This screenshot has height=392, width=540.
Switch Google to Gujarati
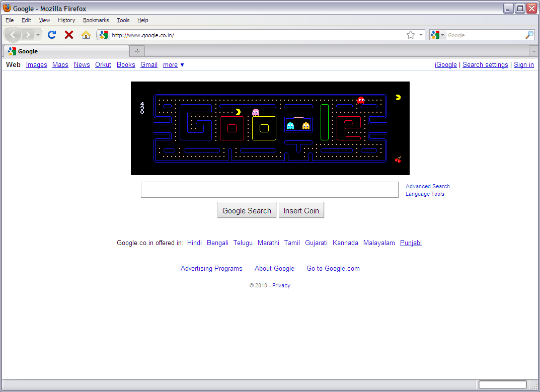pyautogui.click(x=316, y=243)
